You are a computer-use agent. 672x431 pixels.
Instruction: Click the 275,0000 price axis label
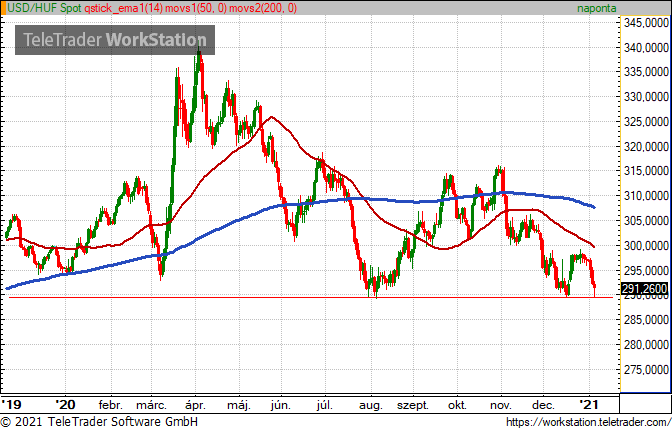point(646,369)
